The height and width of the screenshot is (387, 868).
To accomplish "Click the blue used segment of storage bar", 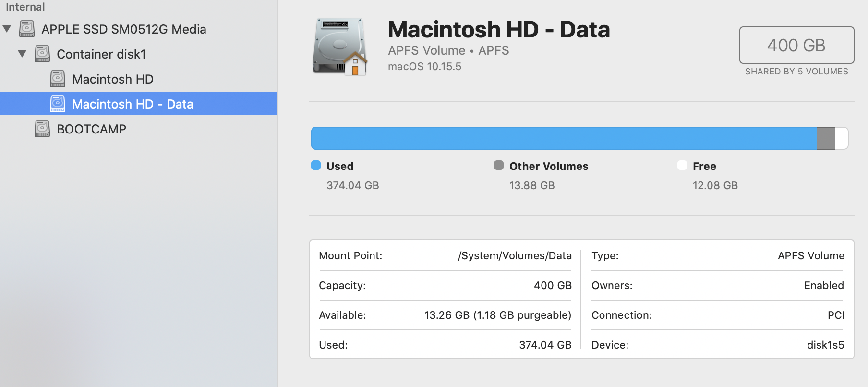I will click(x=564, y=138).
